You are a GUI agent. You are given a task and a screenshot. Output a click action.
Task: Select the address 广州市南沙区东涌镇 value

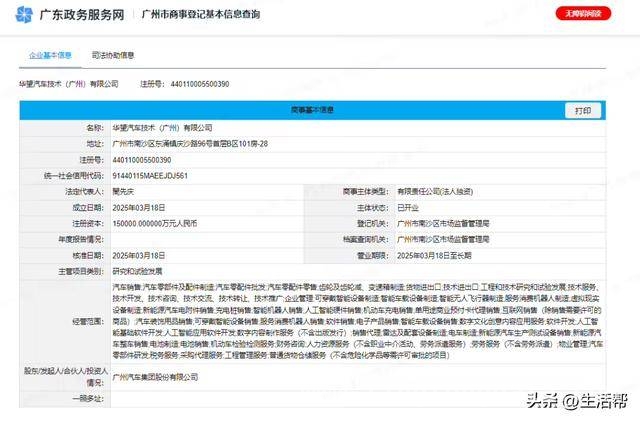[x=190, y=144]
